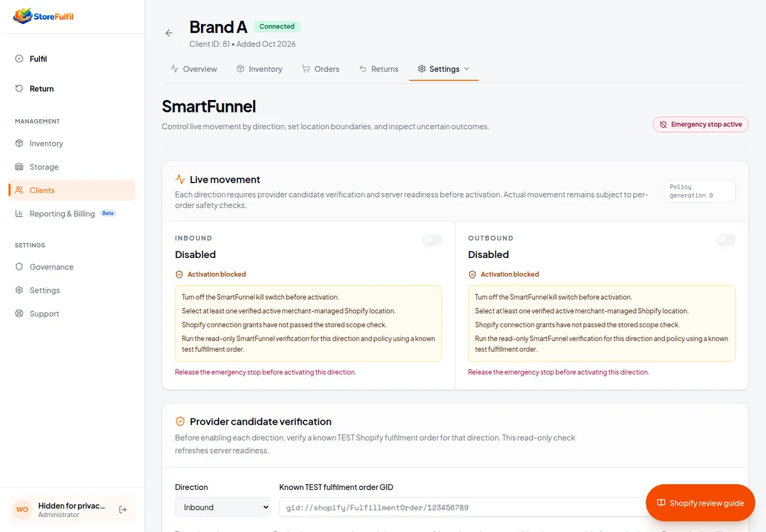This screenshot has width=766, height=532.
Task: Switch to the Orders tab
Action: tap(320, 69)
